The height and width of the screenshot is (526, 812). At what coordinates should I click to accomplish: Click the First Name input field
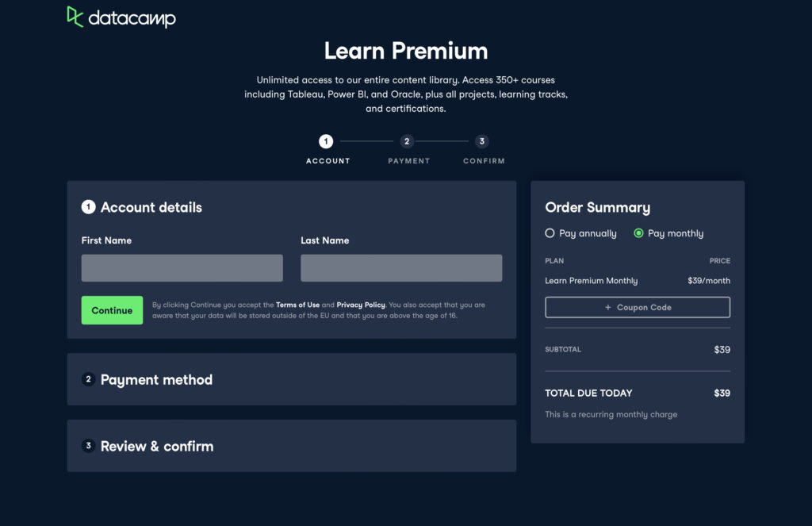click(182, 268)
